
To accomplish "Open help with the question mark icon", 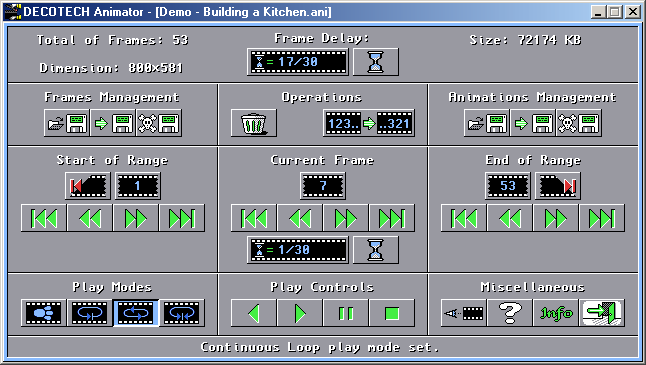I will pos(510,313).
